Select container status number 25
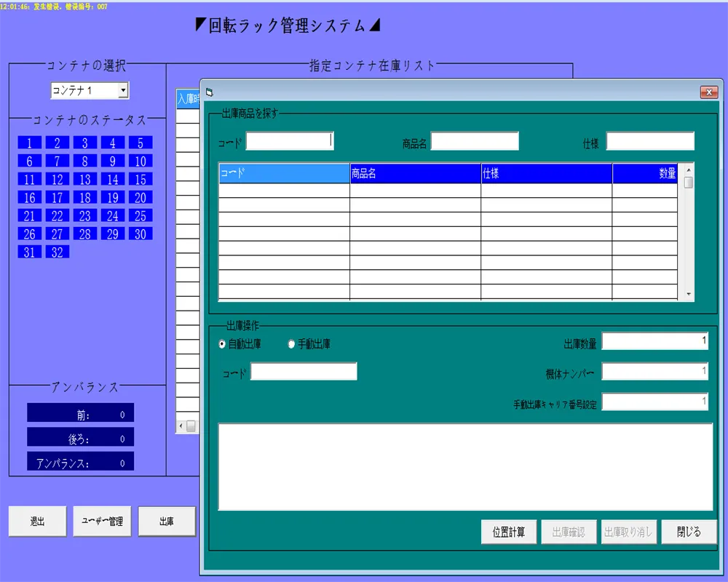The height and width of the screenshot is (582, 728). [x=141, y=215]
